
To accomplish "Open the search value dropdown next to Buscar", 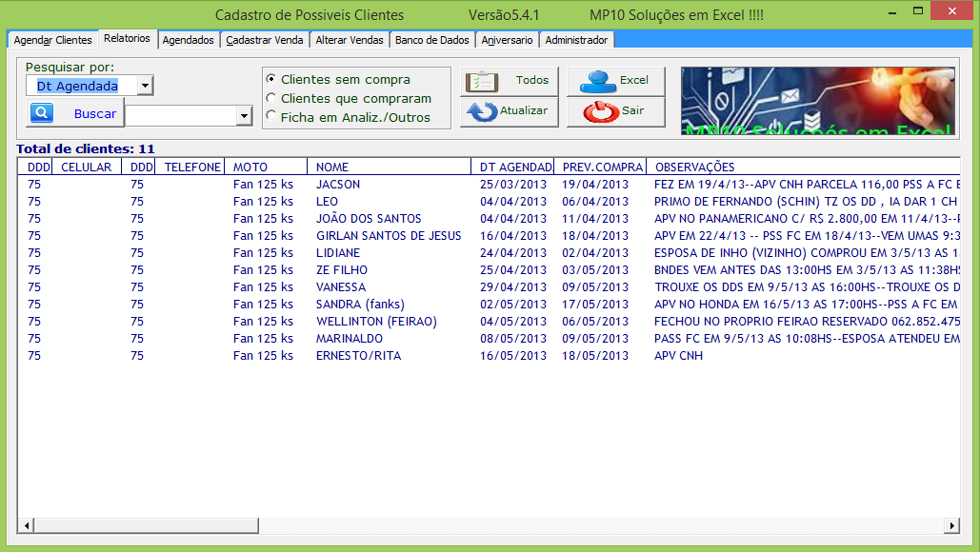I will pos(244,115).
